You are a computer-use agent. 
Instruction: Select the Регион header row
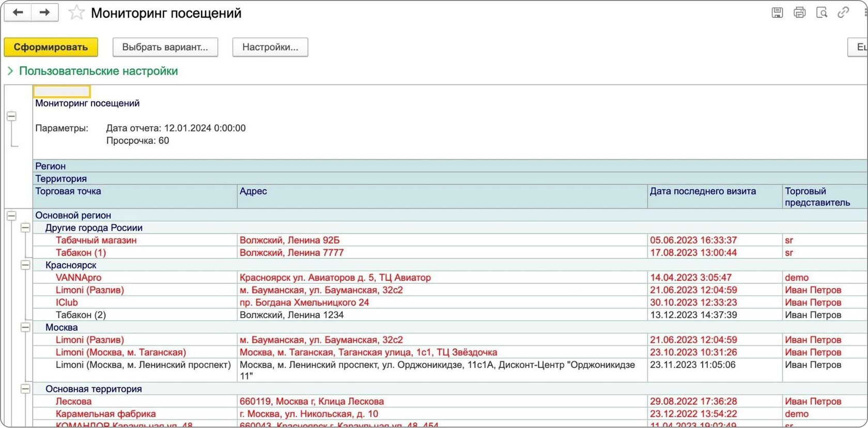(450, 166)
